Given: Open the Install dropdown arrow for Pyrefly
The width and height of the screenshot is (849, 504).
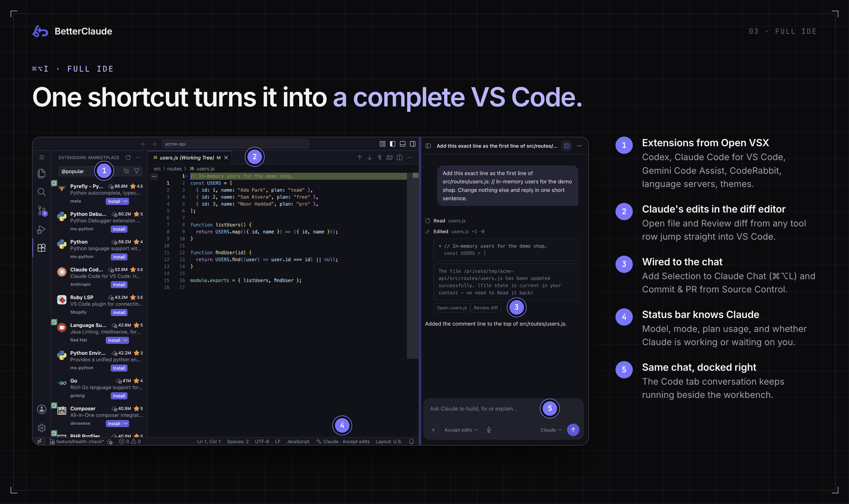Looking at the screenshot, I should pos(126,201).
